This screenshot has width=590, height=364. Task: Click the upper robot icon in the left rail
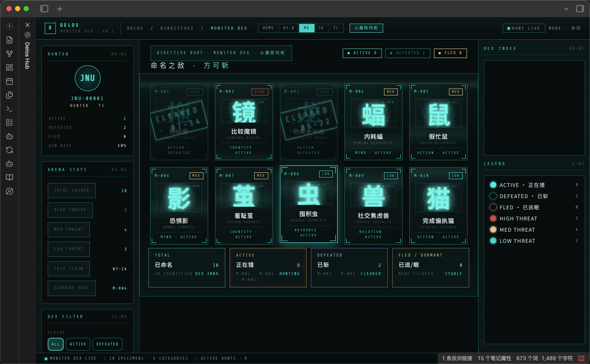pos(9,136)
